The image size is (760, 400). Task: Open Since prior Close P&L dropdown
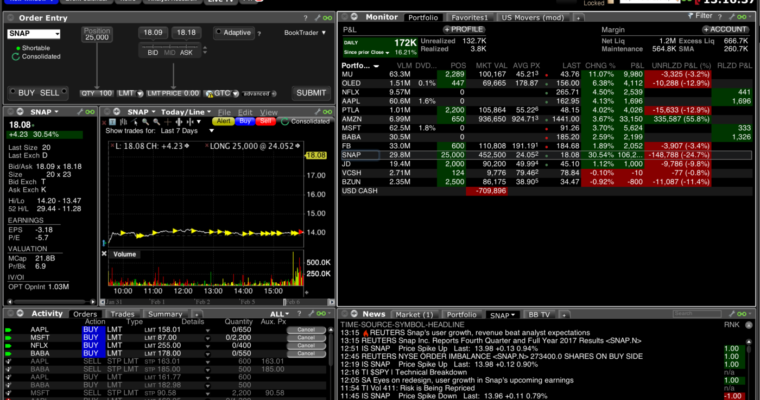point(387,52)
